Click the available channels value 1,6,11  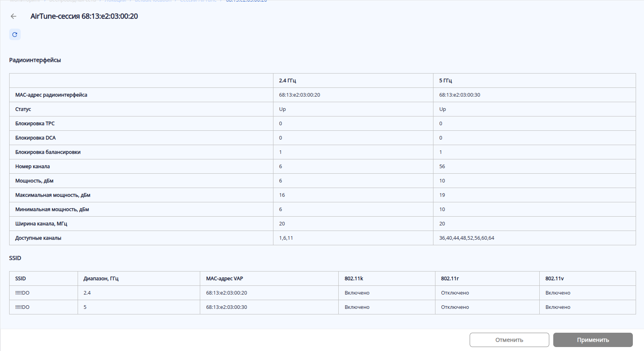tap(286, 238)
